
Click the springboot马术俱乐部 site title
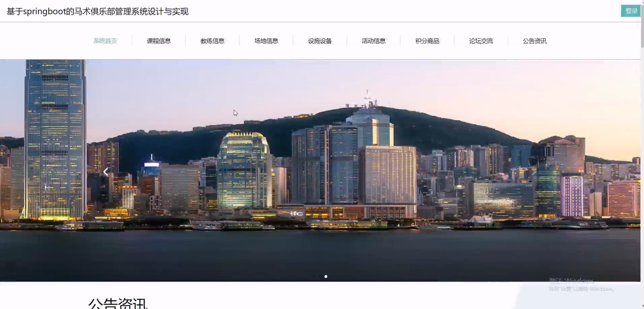(97, 11)
